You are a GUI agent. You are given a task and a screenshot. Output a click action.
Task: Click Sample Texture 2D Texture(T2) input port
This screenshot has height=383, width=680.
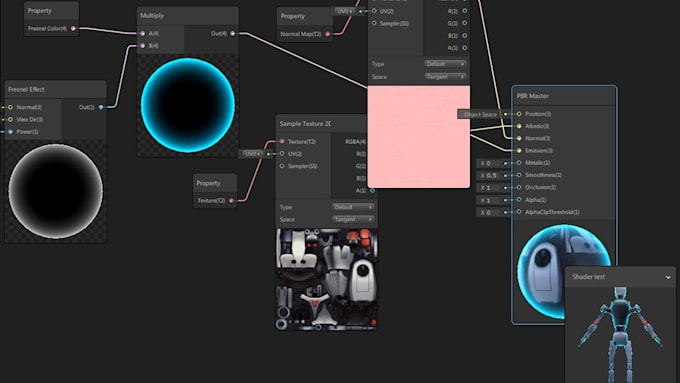[x=282, y=141]
